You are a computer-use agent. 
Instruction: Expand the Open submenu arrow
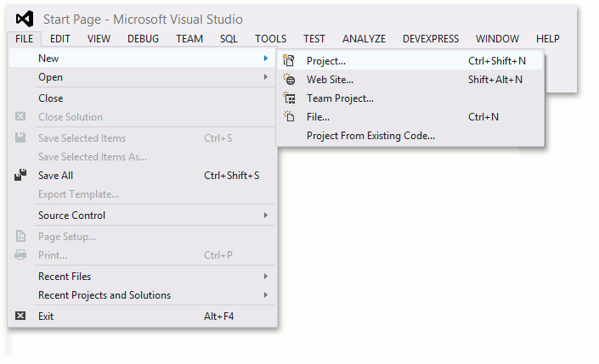click(266, 77)
